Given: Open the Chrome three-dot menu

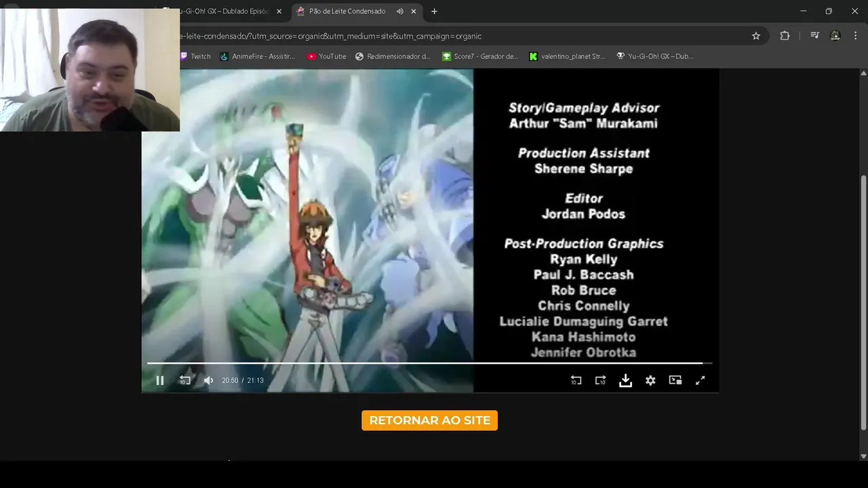Looking at the screenshot, I should click(854, 36).
